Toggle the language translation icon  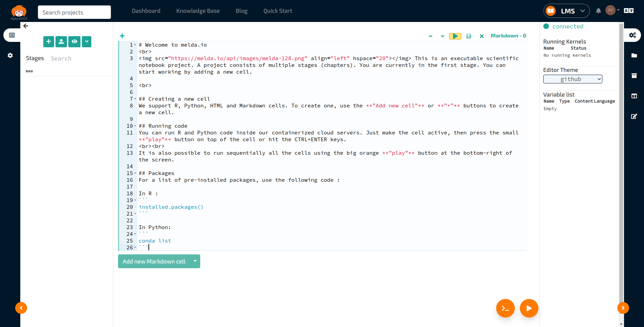628,11
